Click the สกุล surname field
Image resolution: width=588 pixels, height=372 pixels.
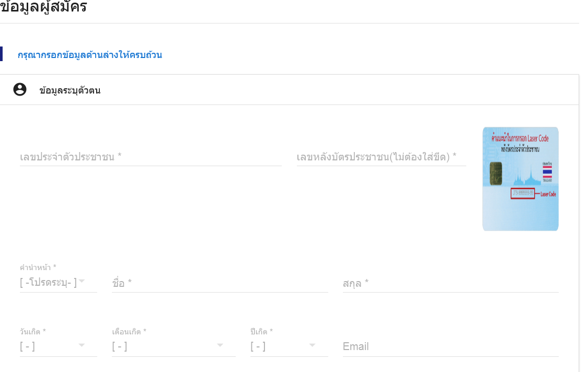(x=451, y=283)
